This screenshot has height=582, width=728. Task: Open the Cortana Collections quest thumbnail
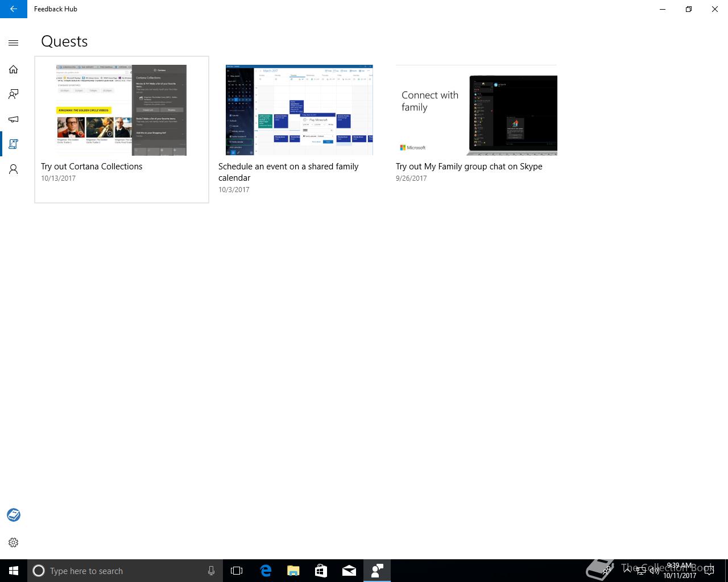pos(121,110)
